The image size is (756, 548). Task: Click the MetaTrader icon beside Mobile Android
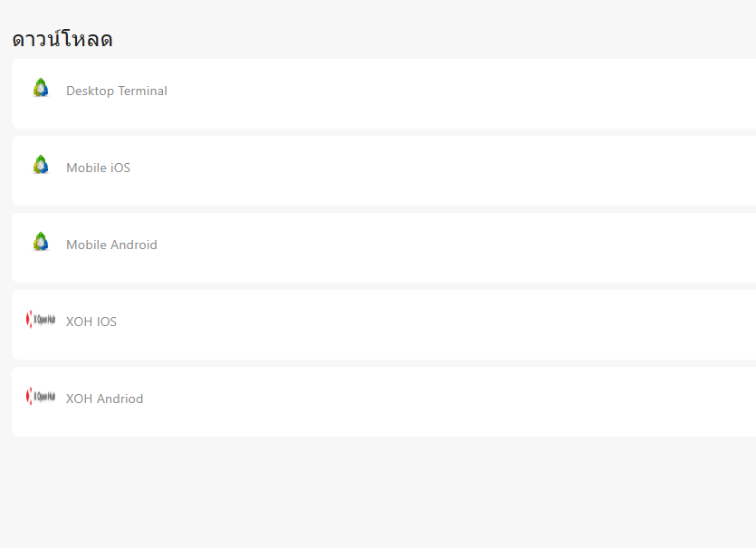(x=41, y=242)
